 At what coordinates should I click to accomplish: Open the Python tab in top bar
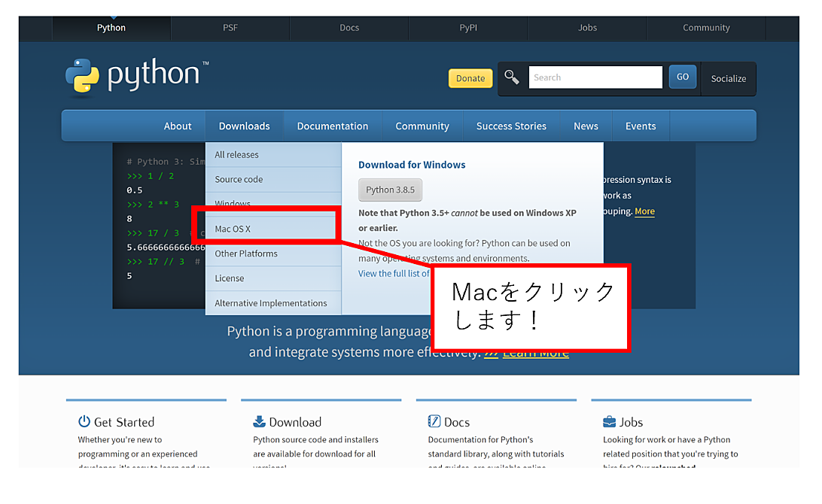pos(111,28)
